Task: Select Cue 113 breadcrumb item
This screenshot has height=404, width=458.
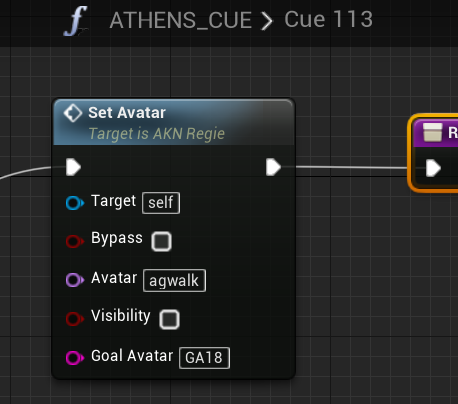Action: pos(328,19)
